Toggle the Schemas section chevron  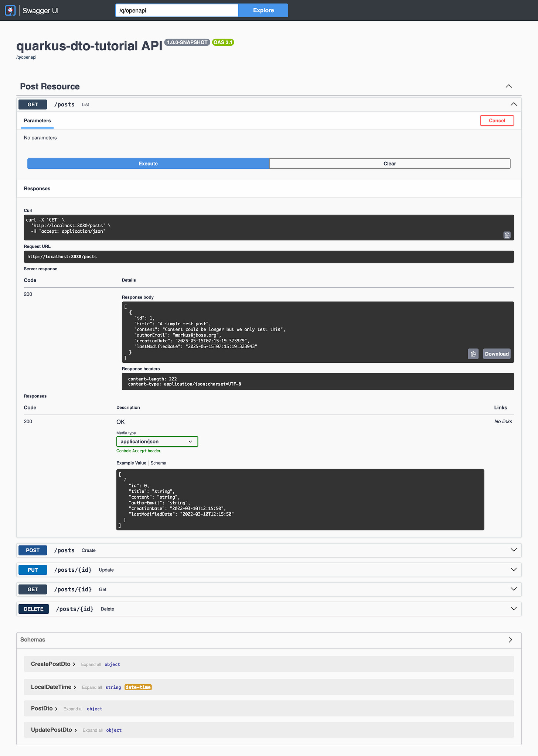[510, 640]
